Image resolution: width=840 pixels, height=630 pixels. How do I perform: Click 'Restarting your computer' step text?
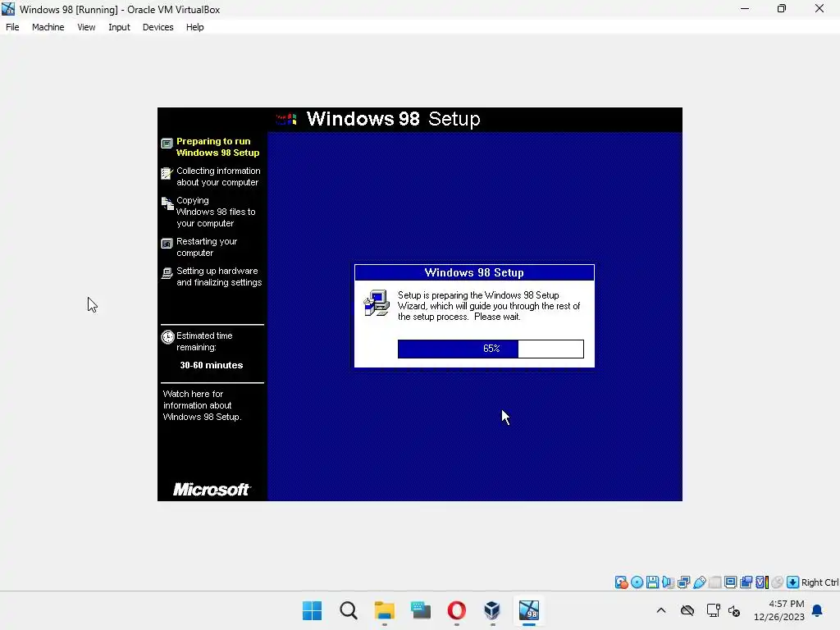tap(206, 247)
